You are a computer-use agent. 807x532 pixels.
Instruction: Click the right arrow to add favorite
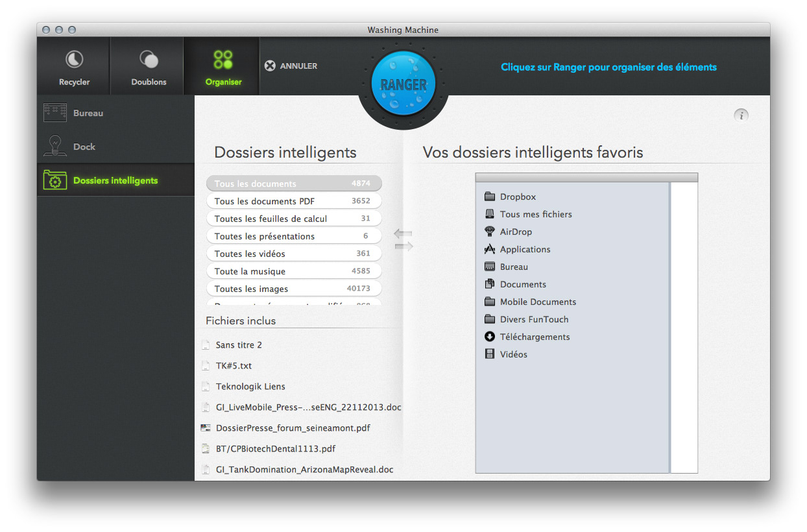click(403, 246)
